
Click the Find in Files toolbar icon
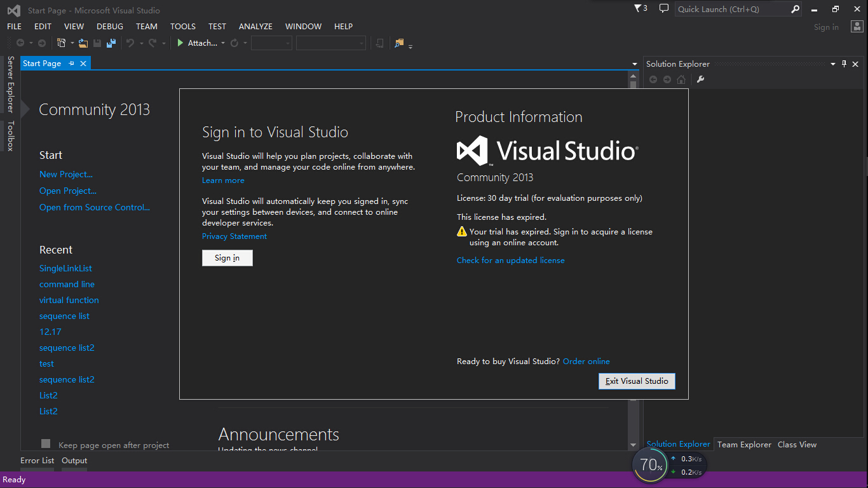coord(399,43)
